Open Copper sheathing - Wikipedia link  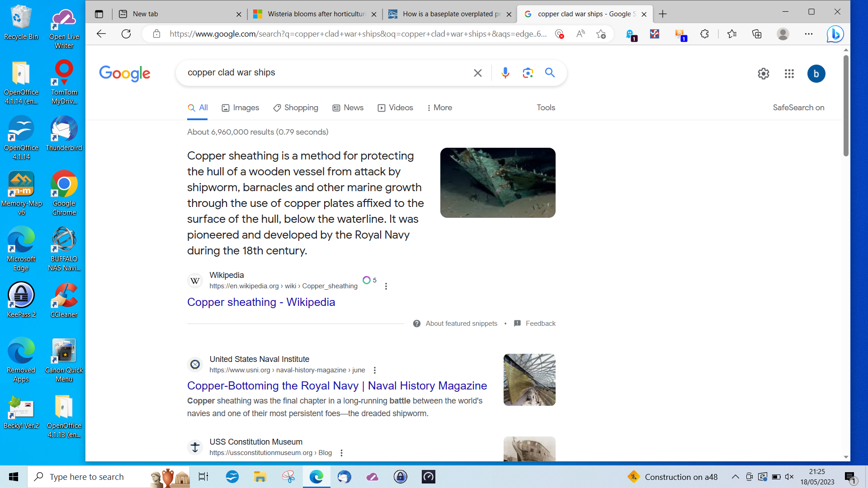click(x=261, y=302)
